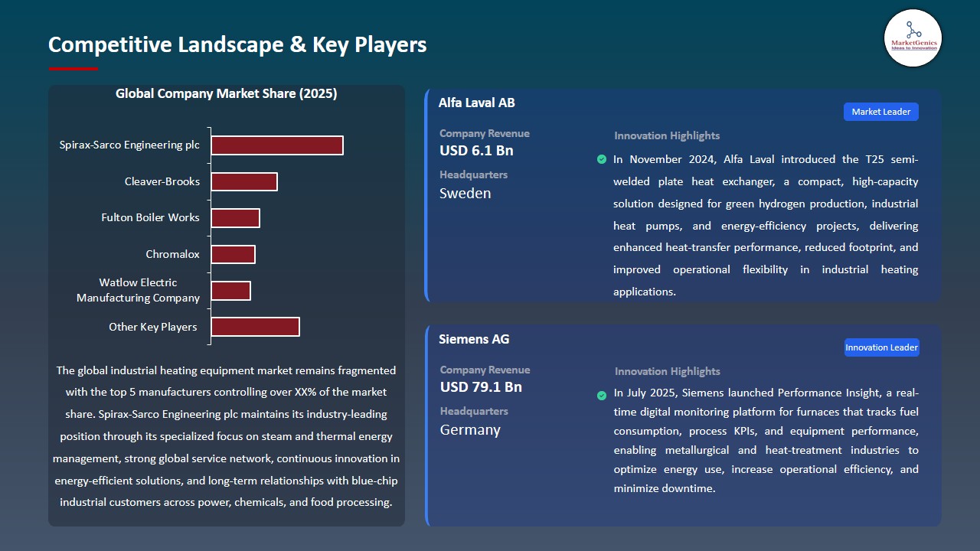Click the Watlow Electric Manufacturing Company bar
980x551 pixels.
(230, 291)
